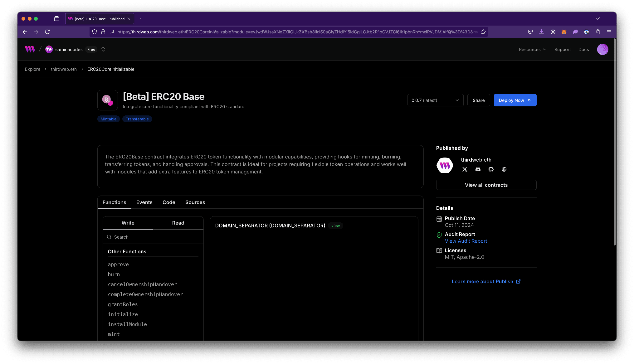634x364 pixels.
Task: Click the Pocket save icon in toolbar
Action: tap(530, 32)
